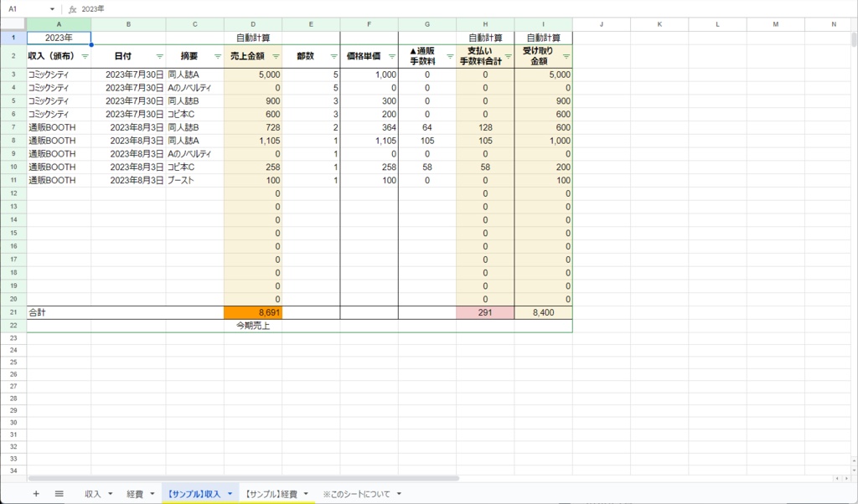Open dropdown arrow on 収入 tab
The height and width of the screenshot is (504, 858).
coord(110,494)
